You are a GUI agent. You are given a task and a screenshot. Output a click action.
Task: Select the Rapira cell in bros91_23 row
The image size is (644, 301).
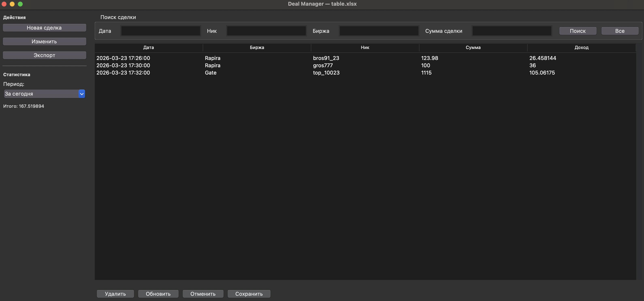pos(257,58)
